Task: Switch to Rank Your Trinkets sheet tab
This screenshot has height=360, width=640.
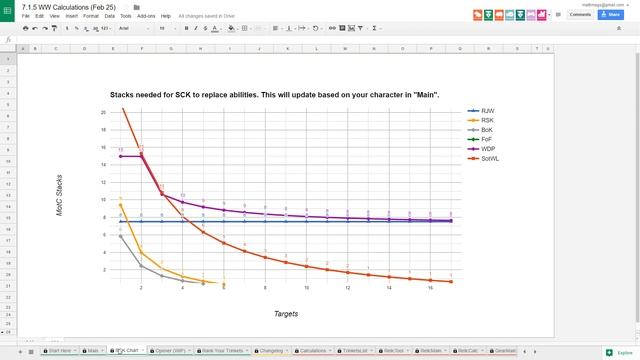Action: tap(222, 351)
